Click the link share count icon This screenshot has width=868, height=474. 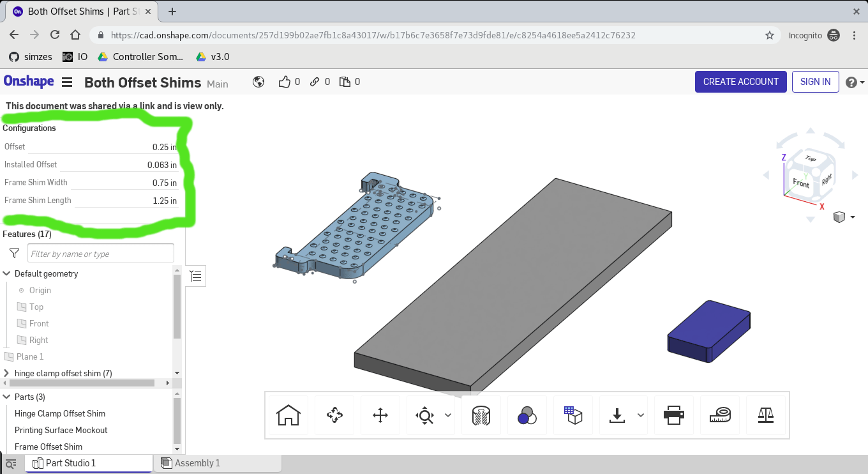tap(315, 82)
